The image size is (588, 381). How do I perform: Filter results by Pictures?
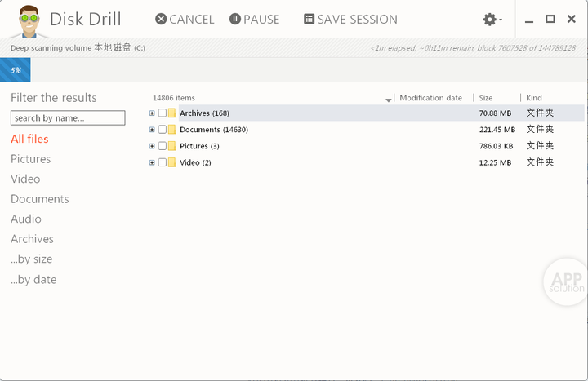[31, 159]
